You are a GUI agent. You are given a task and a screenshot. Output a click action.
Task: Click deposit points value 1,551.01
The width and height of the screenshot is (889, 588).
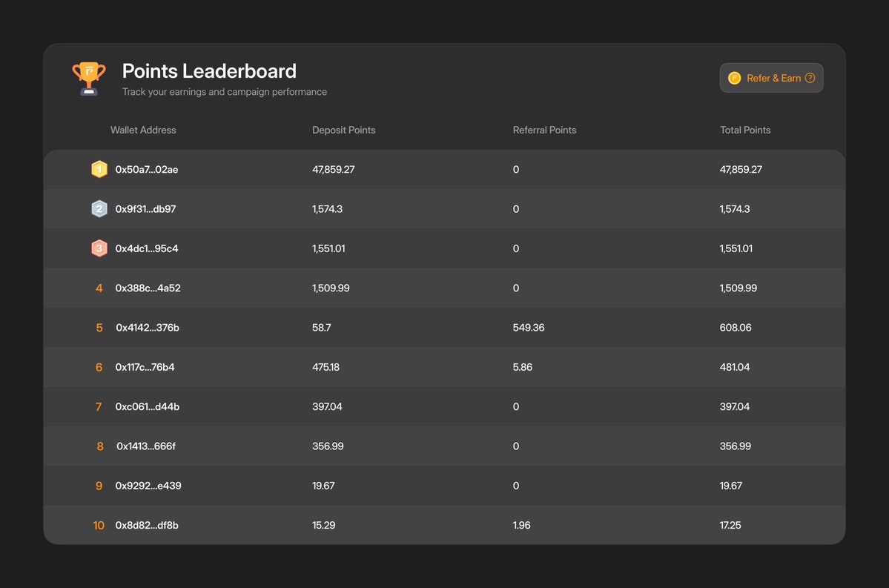pos(328,248)
